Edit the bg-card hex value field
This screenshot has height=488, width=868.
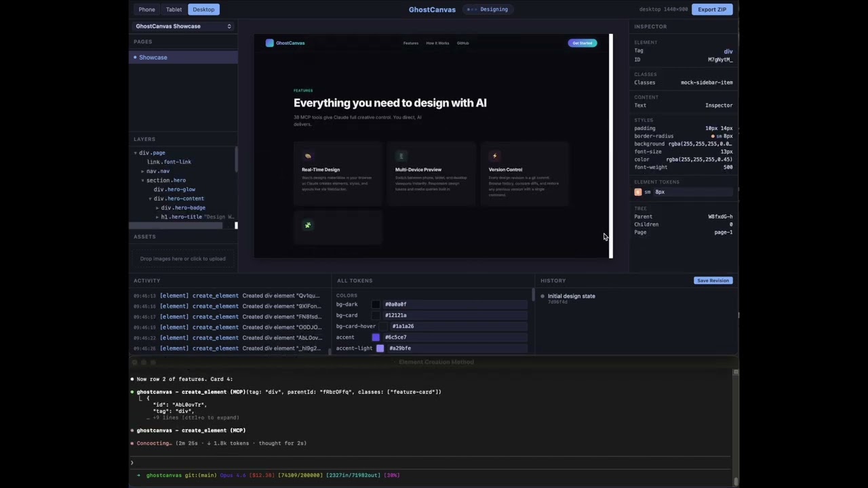[455, 315]
